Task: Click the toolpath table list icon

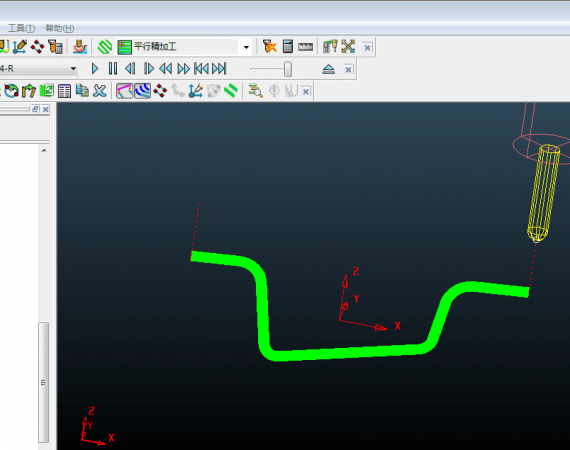Action: pos(64,91)
